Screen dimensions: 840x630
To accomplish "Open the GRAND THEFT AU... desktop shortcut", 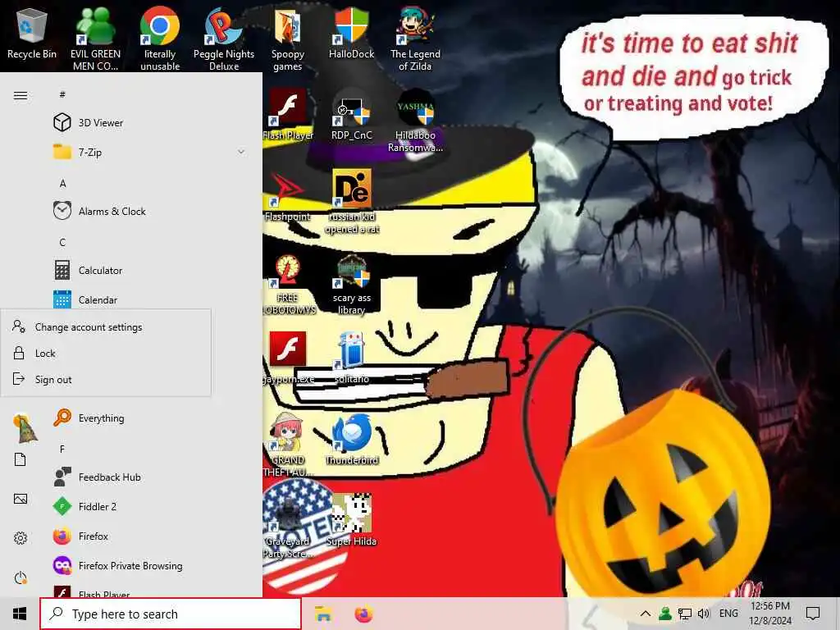I will [x=288, y=445].
